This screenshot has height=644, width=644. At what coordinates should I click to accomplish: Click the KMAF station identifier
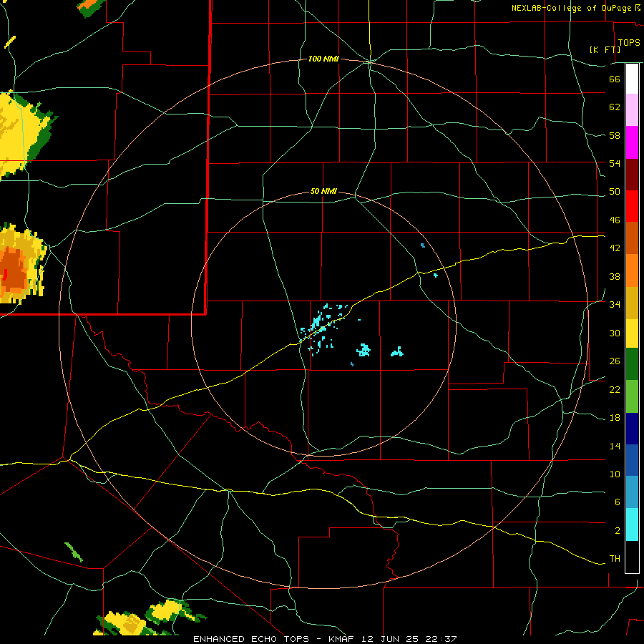(343, 639)
